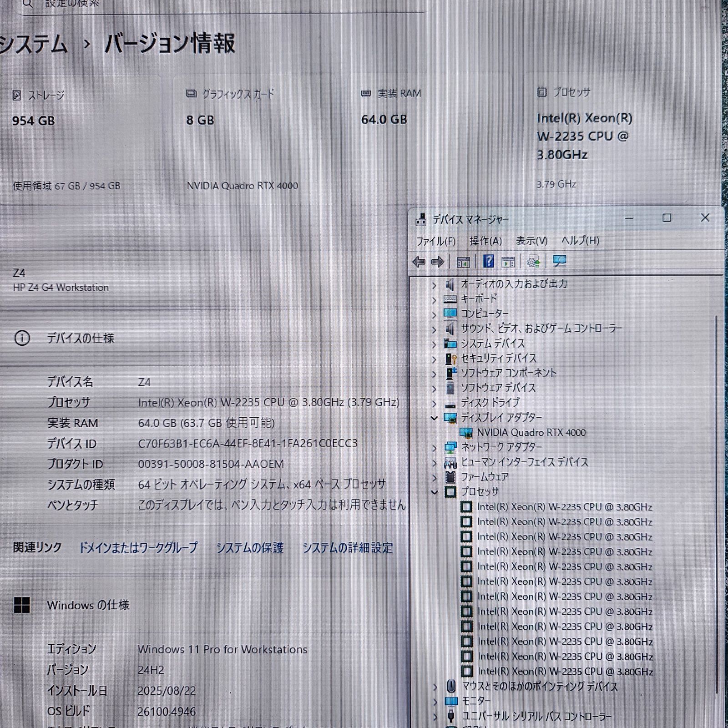Click the Back navigation arrow in Device Manager
The image size is (728, 728).
click(419, 262)
